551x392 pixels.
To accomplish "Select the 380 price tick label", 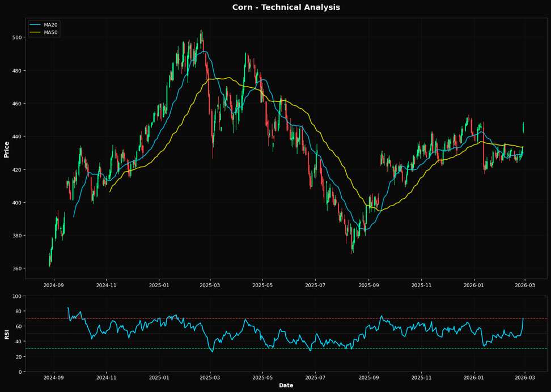I will coord(18,235).
